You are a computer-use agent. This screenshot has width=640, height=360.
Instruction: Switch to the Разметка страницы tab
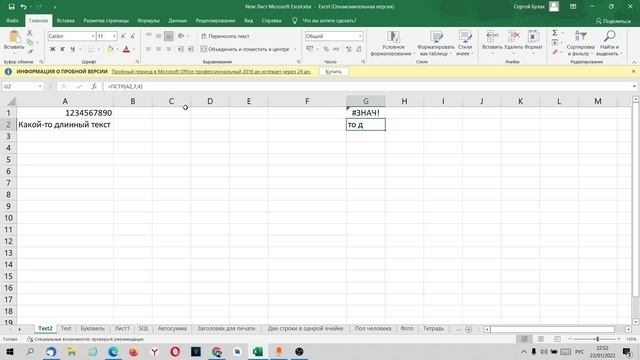click(106, 20)
